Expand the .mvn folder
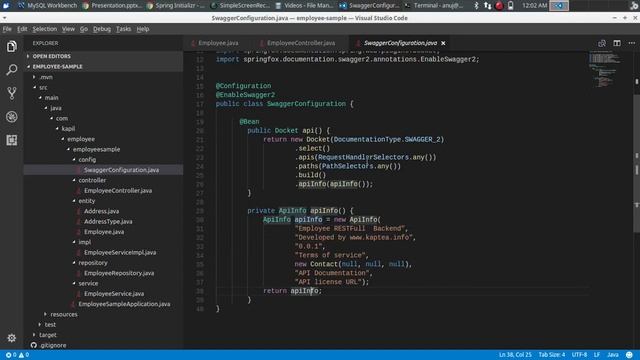Image resolution: width=640 pixels, height=360 pixels. coord(46,77)
